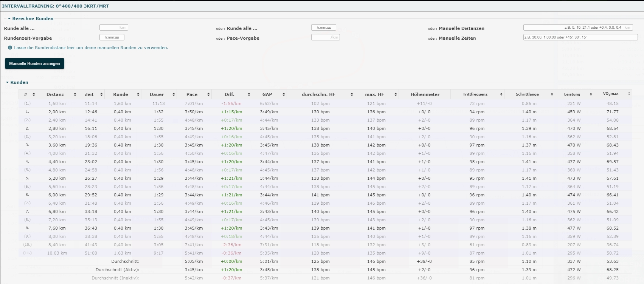This screenshot has width=644, height=284.
Task: Click the Runde alle km input field
Action: [x=113, y=28]
